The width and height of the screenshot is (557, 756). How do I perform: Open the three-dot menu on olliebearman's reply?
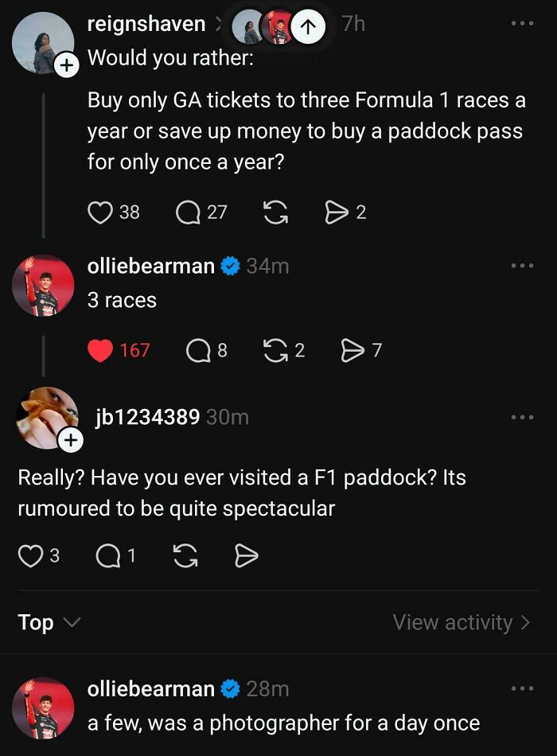pyautogui.click(x=524, y=263)
